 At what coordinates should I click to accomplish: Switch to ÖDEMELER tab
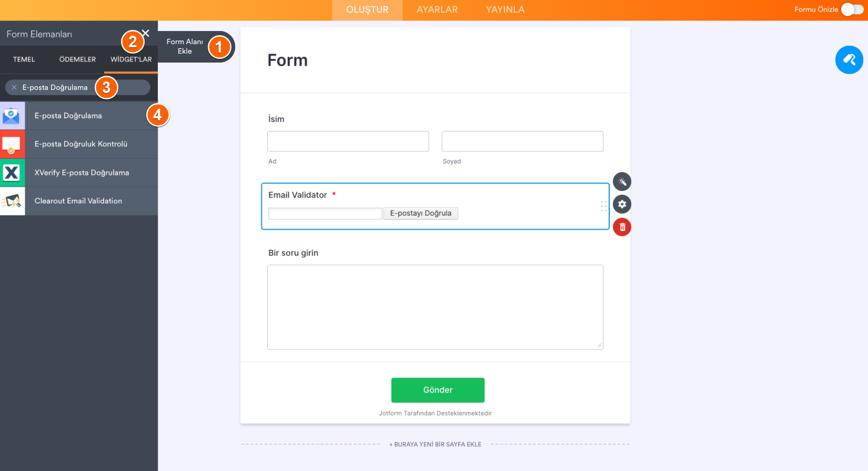[77, 59]
